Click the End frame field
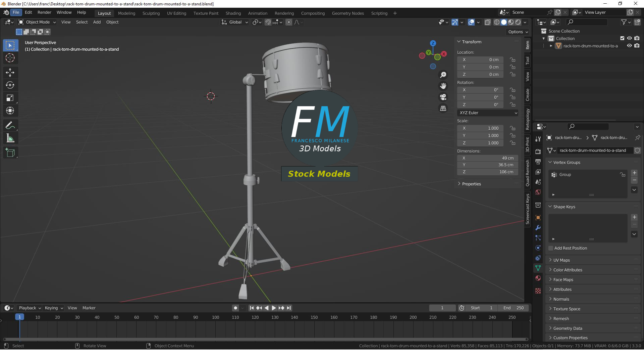 (514, 308)
